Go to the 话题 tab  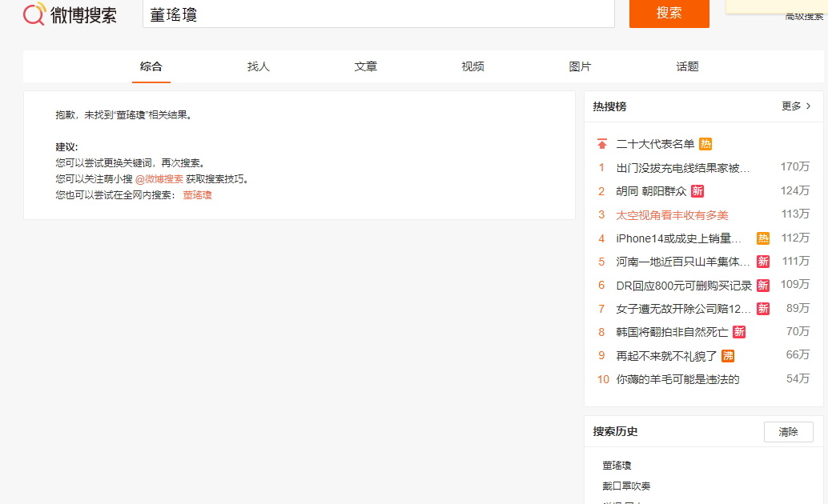pos(687,66)
